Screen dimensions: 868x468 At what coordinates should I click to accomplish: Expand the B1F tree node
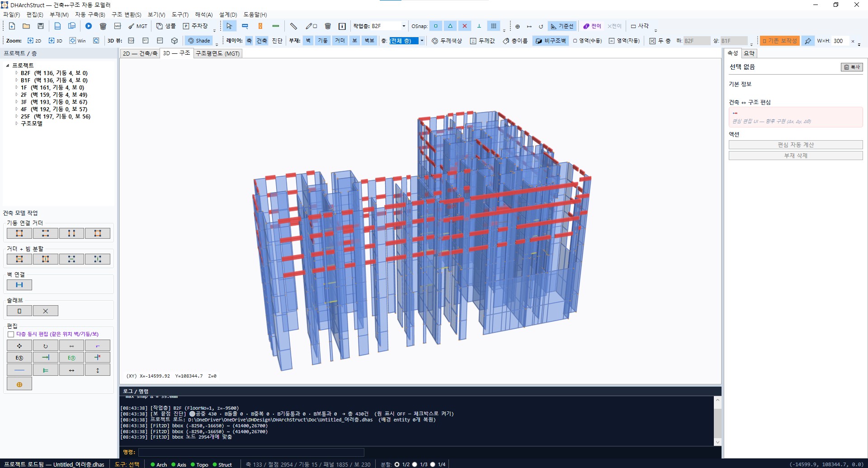[17, 80]
